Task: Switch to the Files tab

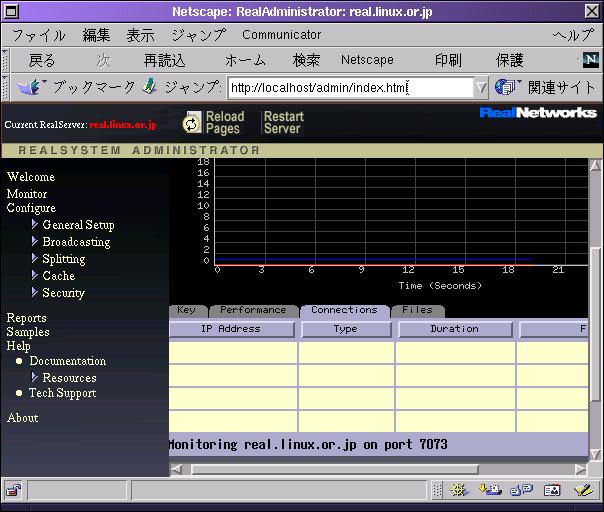Action: coord(418,311)
